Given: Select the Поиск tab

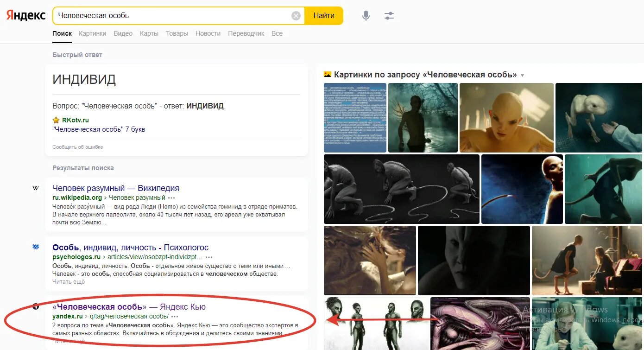Looking at the screenshot, I should pyautogui.click(x=62, y=33).
